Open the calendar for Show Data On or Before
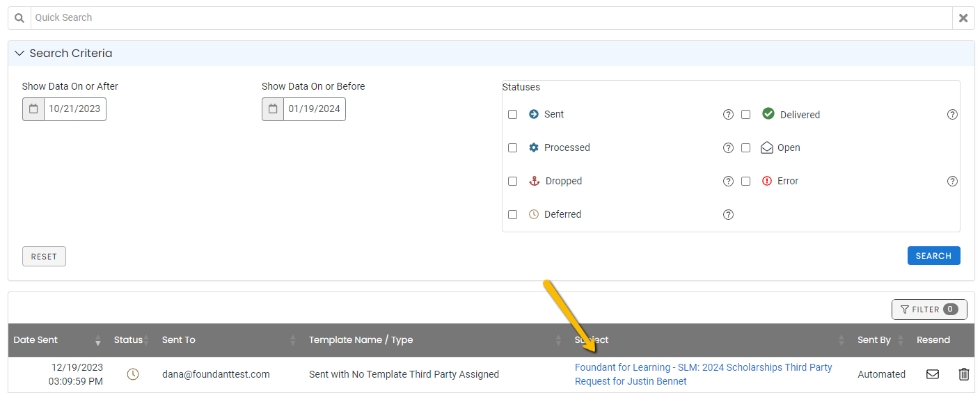Image resolution: width=980 pixels, height=393 pixels. [273, 109]
